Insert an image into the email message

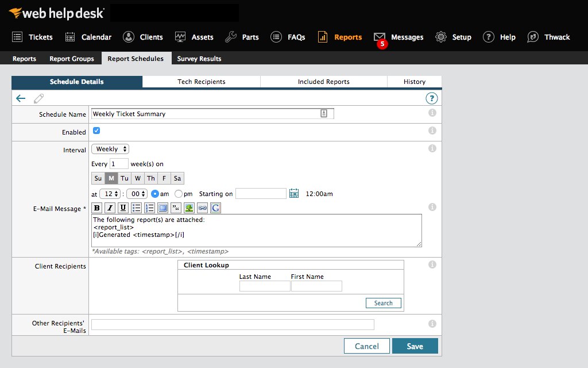pos(188,208)
